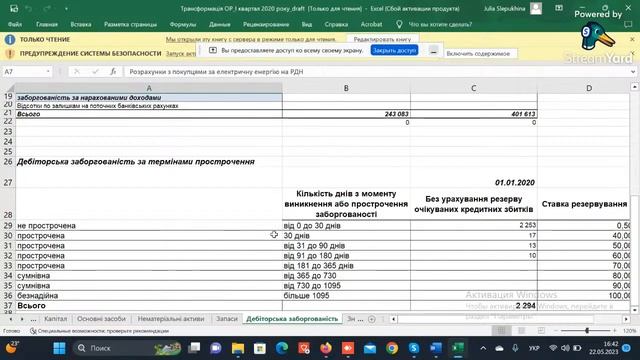Click the Включить содержимое button
Screen dimensions: 640x360
pyautogui.click(x=478, y=53)
